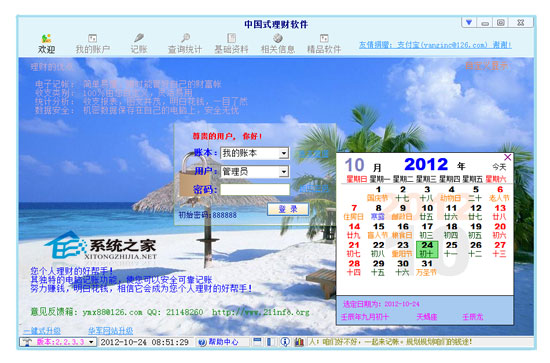Select October 21 in the calendar

click(x=354, y=249)
